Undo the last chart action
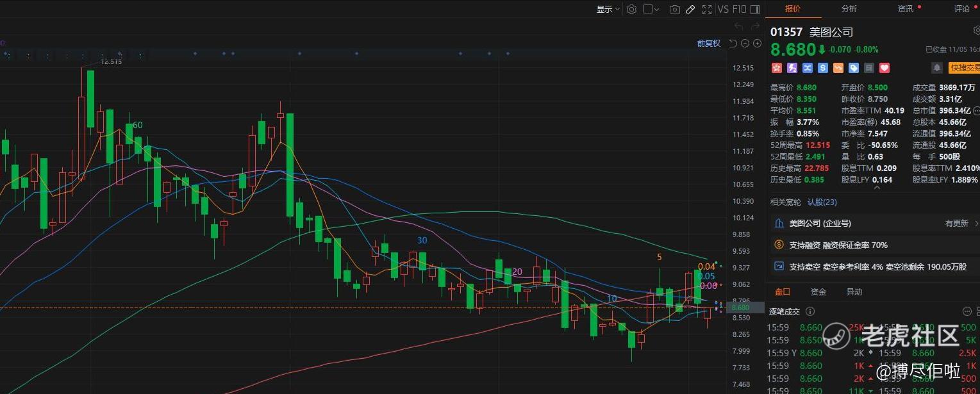This screenshot has height=394, width=980. (x=738, y=27)
